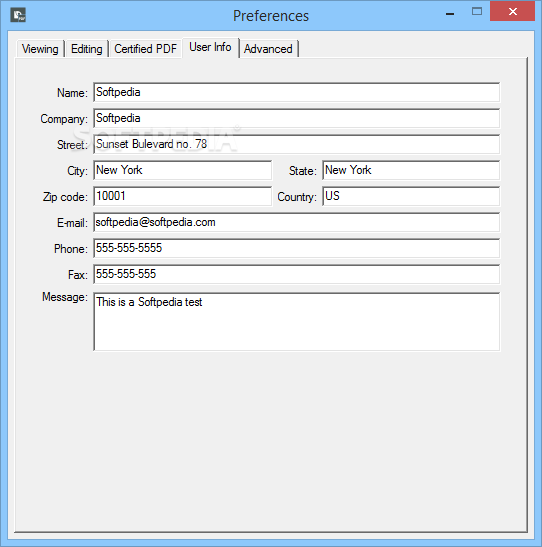
Task: Click the application icon in title bar
Action: [x=18, y=15]
